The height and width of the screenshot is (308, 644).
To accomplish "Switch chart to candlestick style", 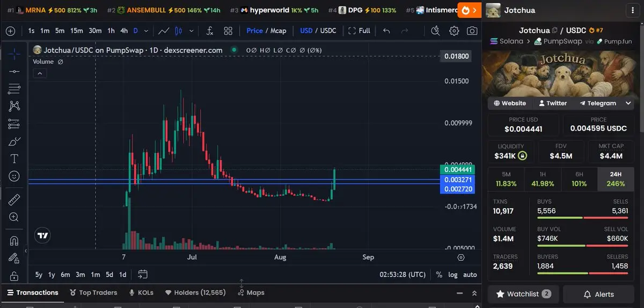I will tap(179, 31).
